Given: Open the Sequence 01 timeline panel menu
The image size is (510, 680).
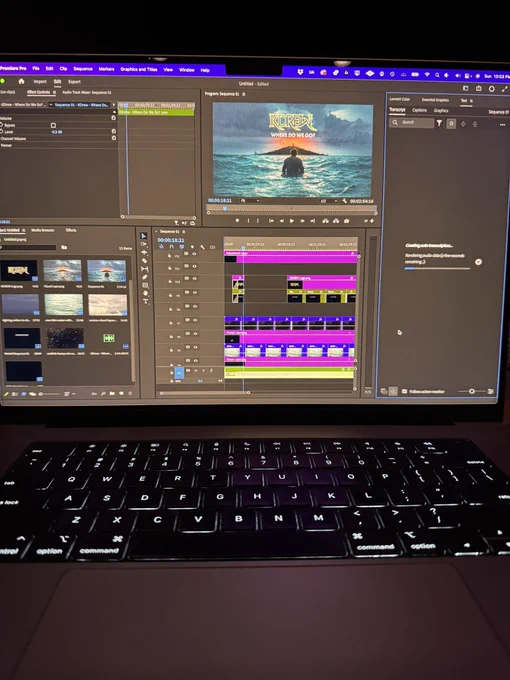Looking at the screenshot, I should click(x=183, y=232).
